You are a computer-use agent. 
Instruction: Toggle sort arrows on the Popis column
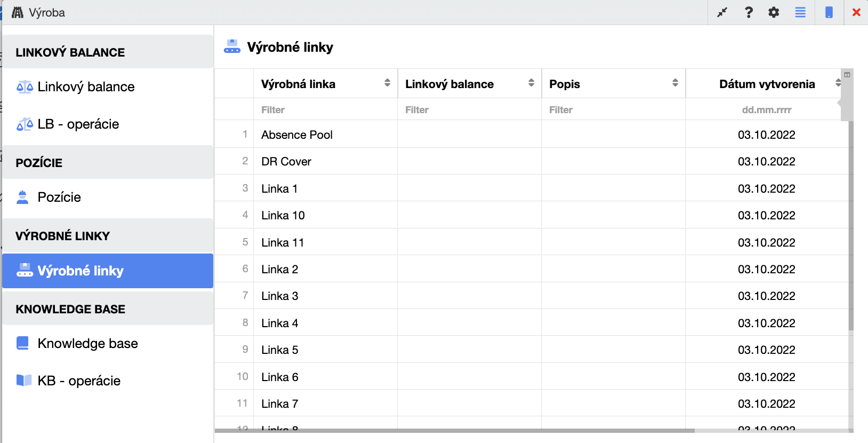675,83
